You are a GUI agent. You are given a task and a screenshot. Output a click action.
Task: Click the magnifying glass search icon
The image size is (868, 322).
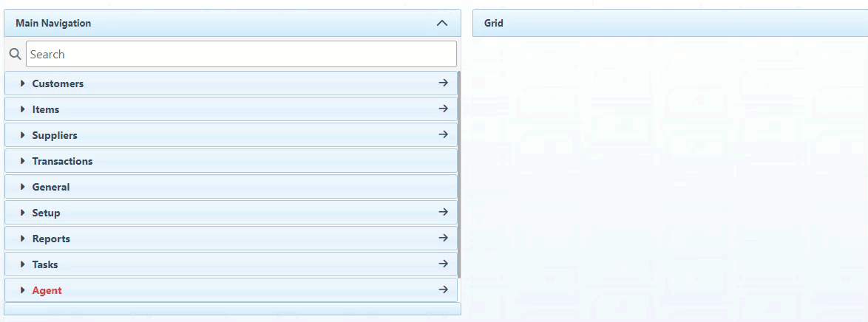click(x=15, y=54)
